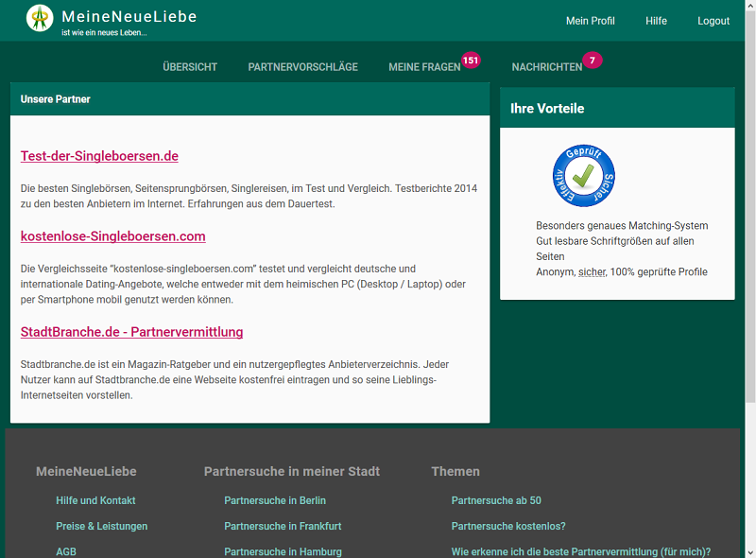Open the Partnersuche ab 50 topic
Viewport: 756px width, 558px height.
pyautogui.click(x=496, y=500)
